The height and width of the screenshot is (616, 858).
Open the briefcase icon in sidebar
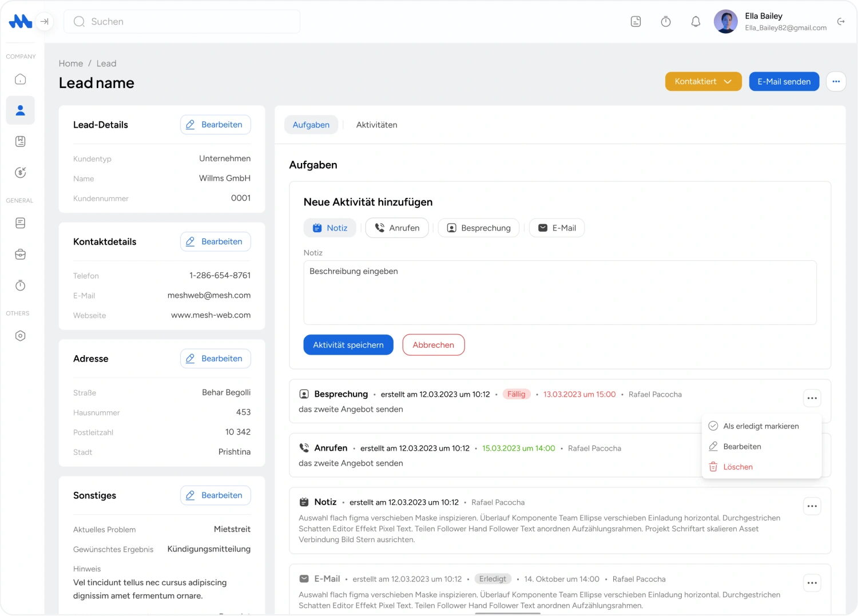click(21, 255)
